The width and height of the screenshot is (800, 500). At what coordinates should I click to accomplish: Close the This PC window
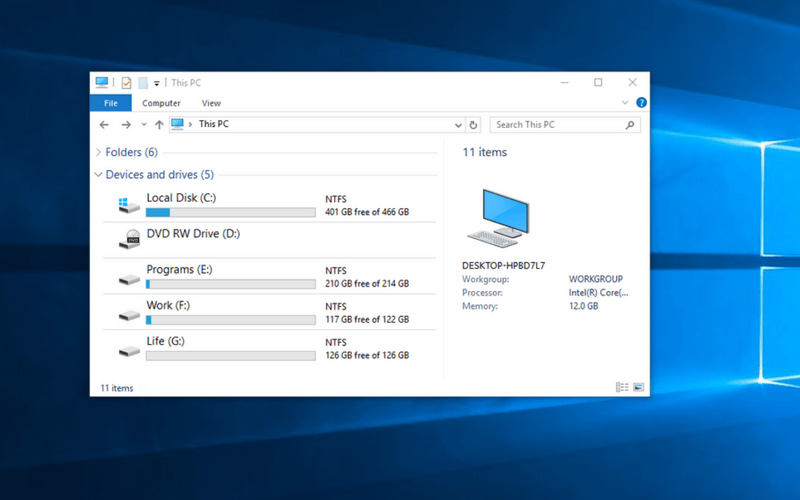[632, 83]
